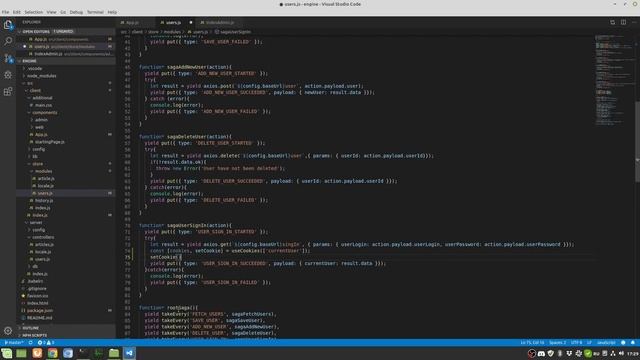Viewport: 640px width, 360px height.
Task: Click the clock in the system tray
Action: [633, 353]
